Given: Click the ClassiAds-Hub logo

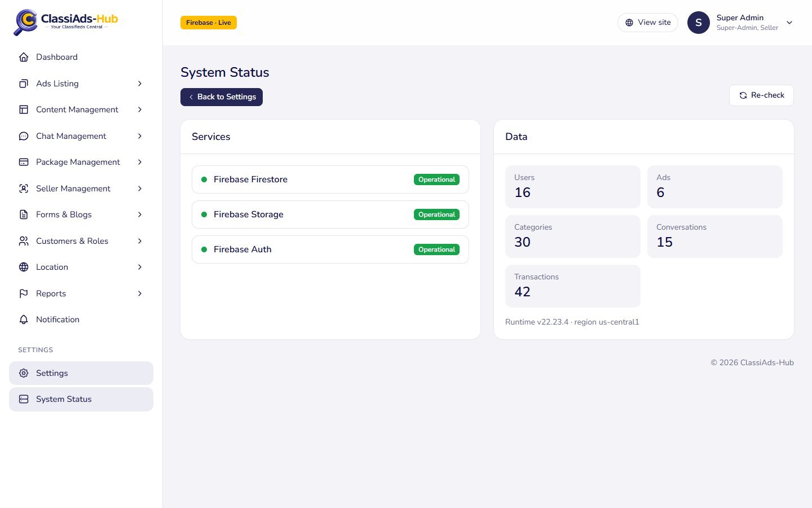Looking at the screenshot, I should (65, 23).
